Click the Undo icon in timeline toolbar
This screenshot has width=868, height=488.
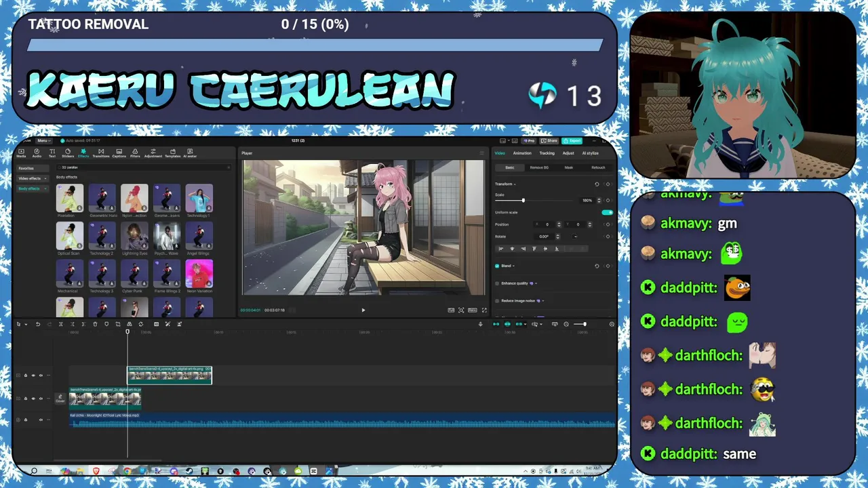[38, 324]
